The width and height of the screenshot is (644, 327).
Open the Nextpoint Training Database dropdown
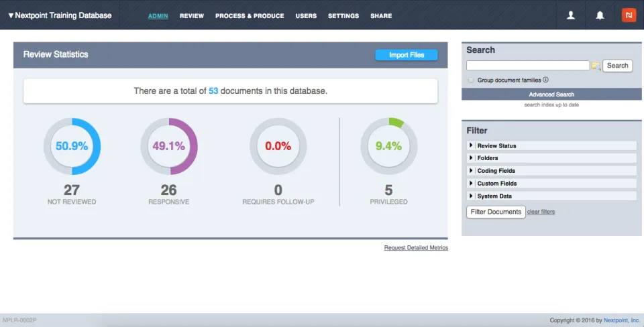[x=60, y=15]
